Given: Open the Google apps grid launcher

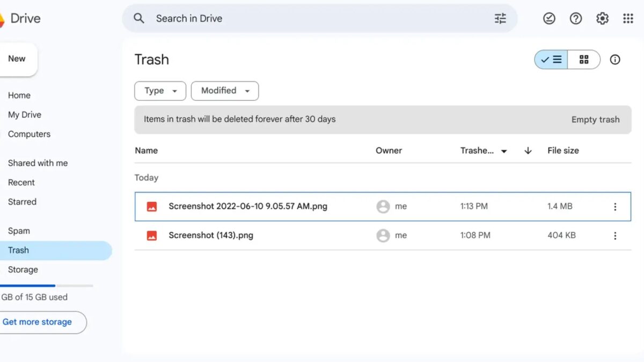Looking at the screenshot, I should 628,19.
